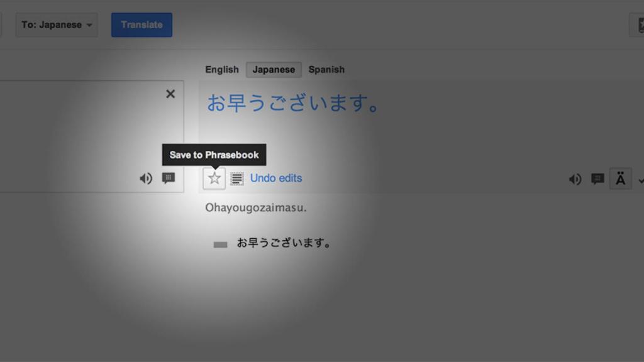Open the Phrasebook panel at top right
The image size is (644, 362).
tap(640, 25)
